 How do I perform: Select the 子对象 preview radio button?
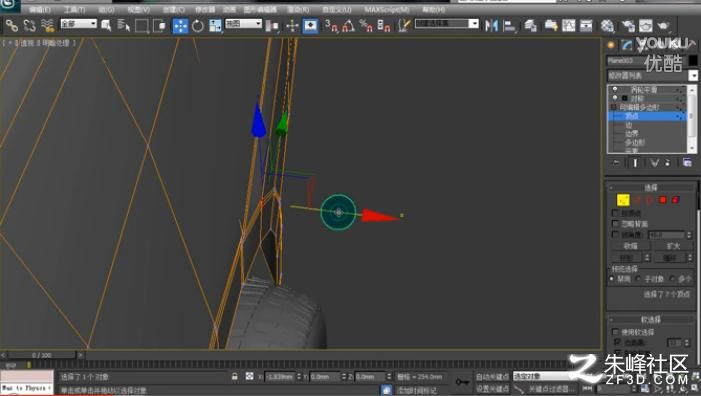638,278
